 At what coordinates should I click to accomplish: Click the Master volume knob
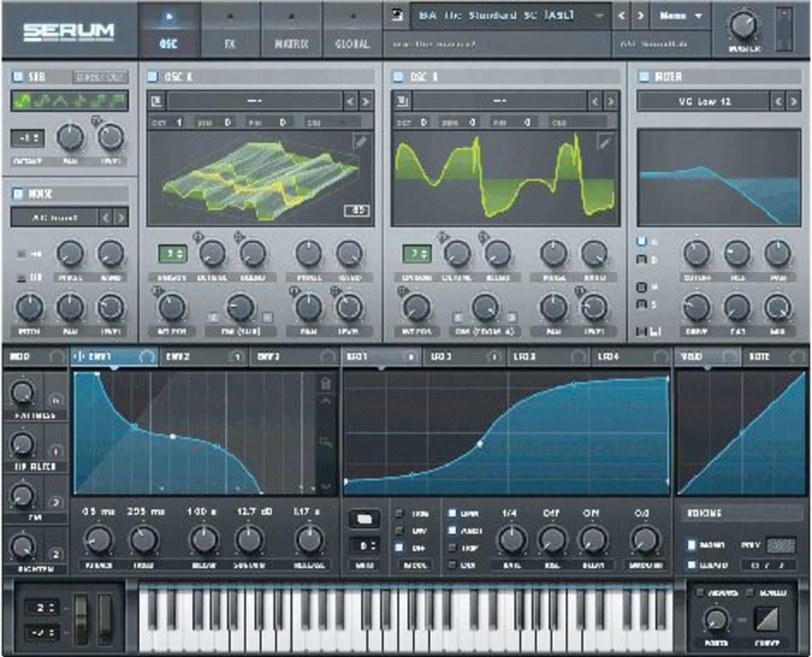click(x=744, y=26)
